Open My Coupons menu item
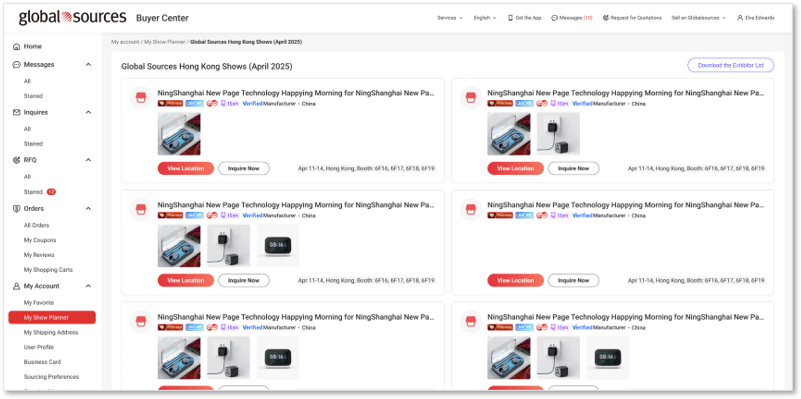Image resolution: width=801 pixels, height=399 pixels. pyautogui.click(x=40, y=240)
